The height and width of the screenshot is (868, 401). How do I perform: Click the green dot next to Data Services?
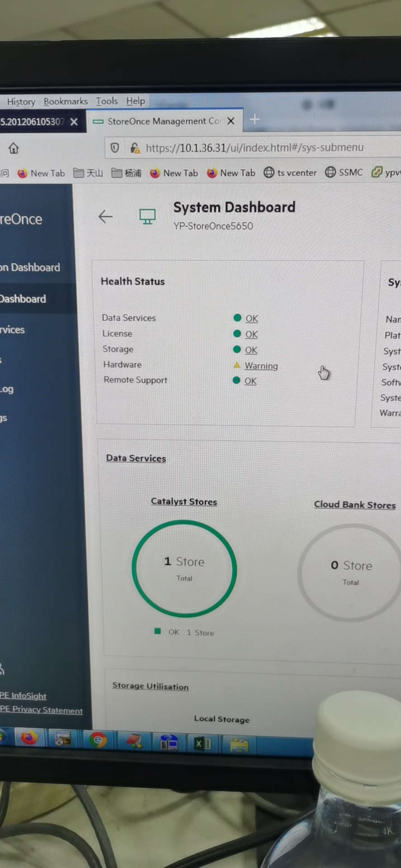pyautogui.click(x=237, y=318)
